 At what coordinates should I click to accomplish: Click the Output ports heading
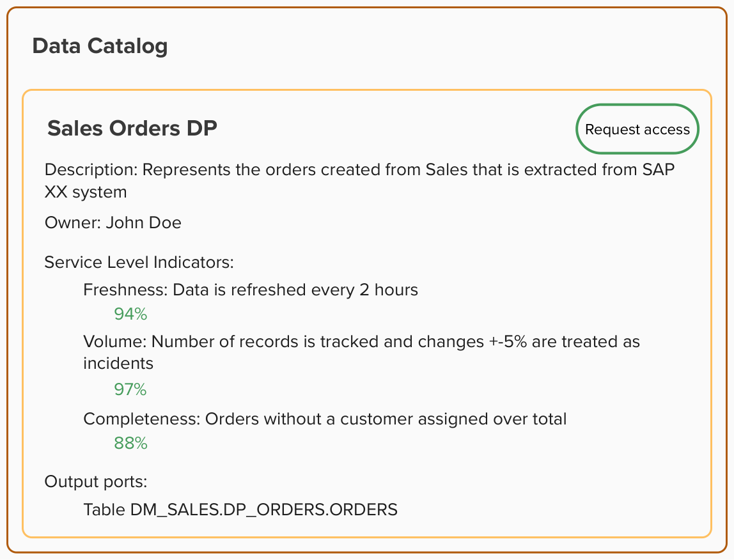[x=96, y=481]
